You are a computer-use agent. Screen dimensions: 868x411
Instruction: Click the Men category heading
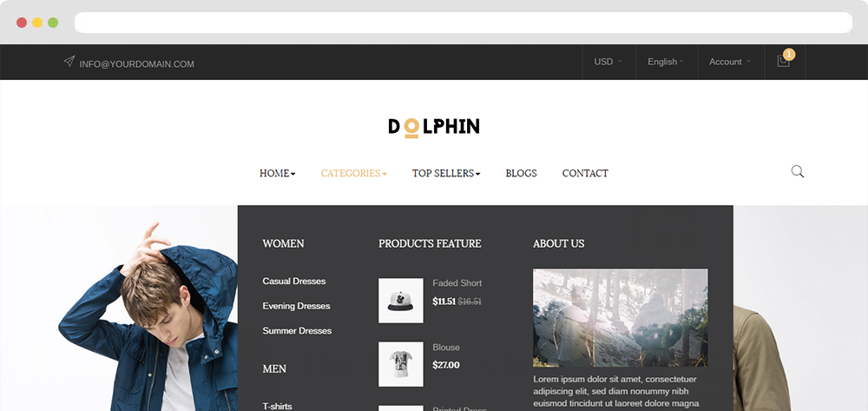274,369
